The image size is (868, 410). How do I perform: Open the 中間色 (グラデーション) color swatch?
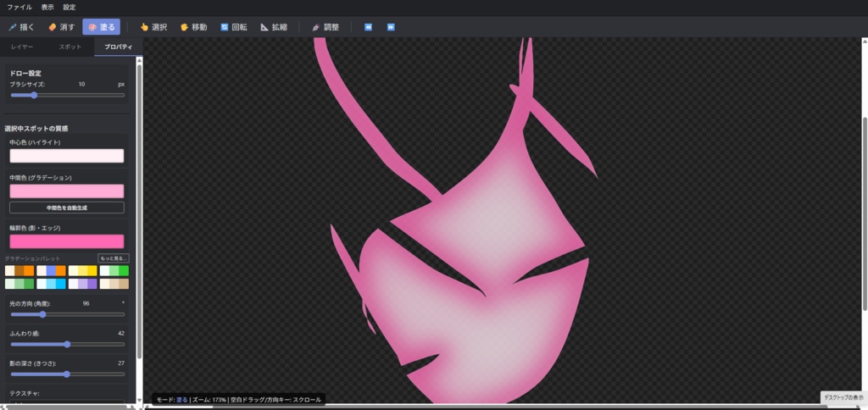[x=67, y=191]
